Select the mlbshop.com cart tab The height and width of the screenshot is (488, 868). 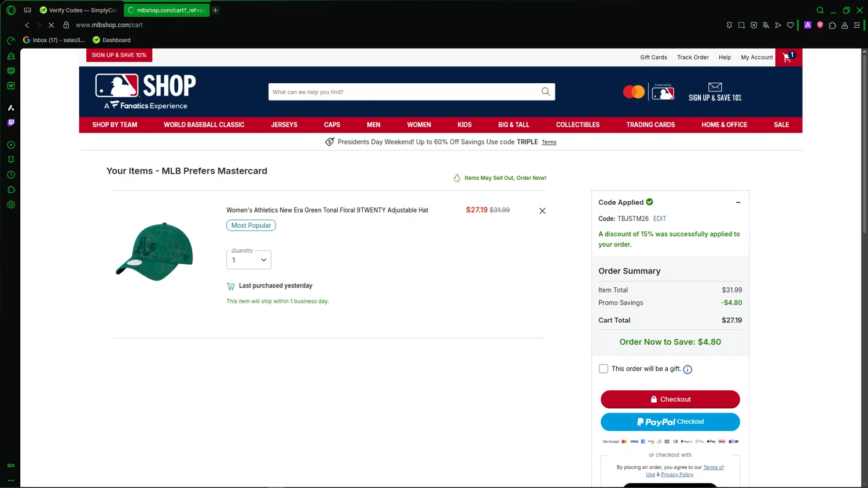[x=167, y=10]
